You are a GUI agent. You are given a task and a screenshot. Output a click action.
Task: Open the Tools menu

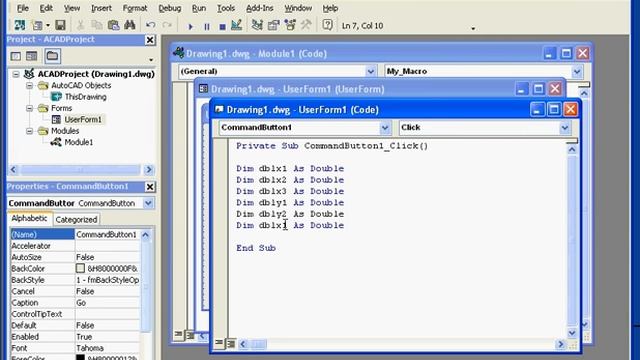[226, 8]
